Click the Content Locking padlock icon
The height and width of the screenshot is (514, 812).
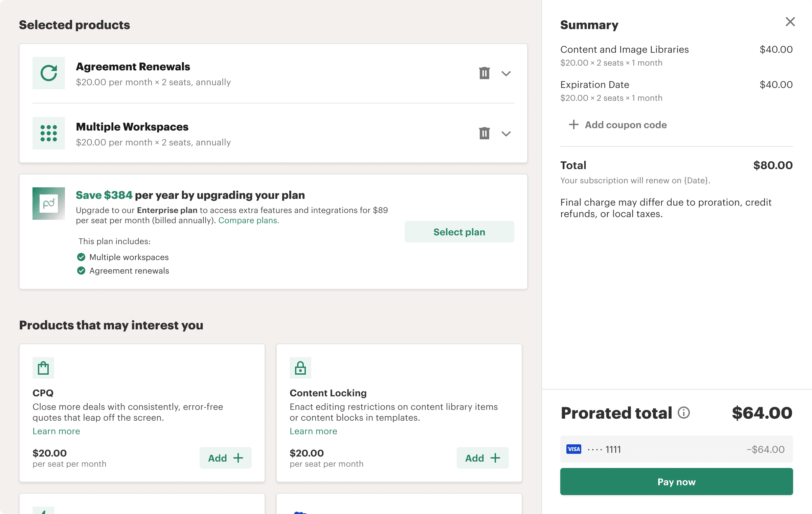pyautogui.click(x=300, y=368)
